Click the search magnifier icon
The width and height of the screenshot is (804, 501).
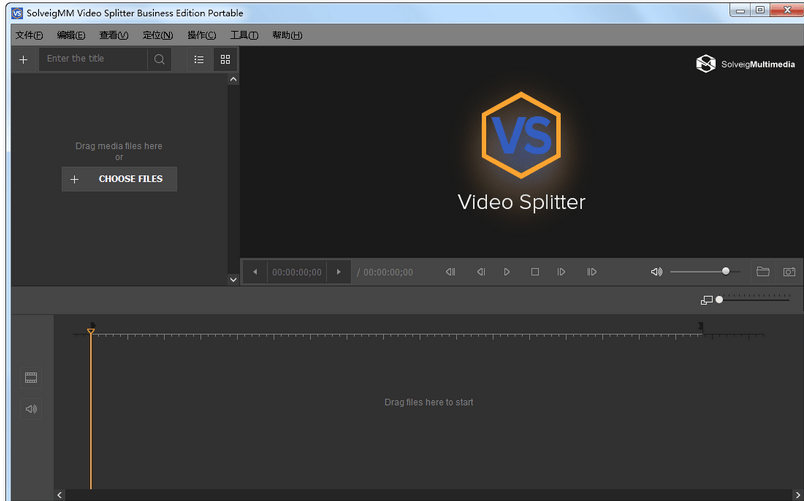click(159, 59)
